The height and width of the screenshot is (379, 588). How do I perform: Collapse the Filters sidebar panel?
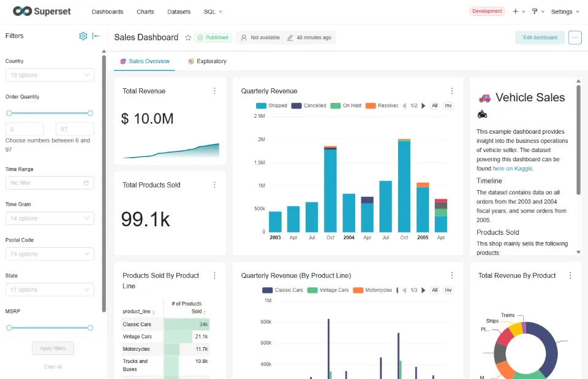pos(96,36)
